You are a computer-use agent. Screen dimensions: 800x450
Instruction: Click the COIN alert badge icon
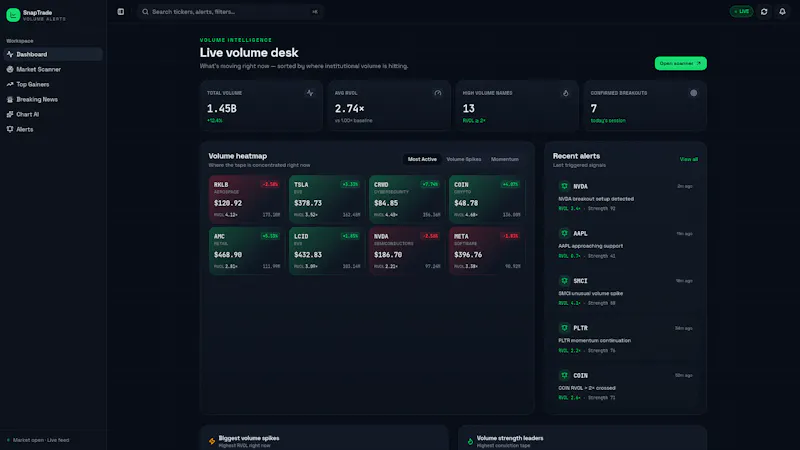pos(564,375)
